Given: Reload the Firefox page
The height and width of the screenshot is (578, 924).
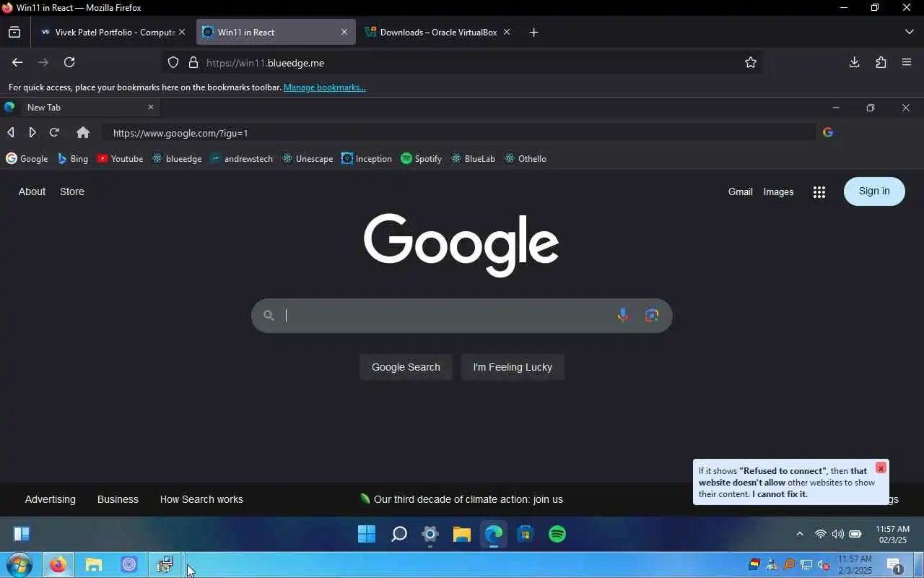Looking at the screenshot, I should [69, 62].
